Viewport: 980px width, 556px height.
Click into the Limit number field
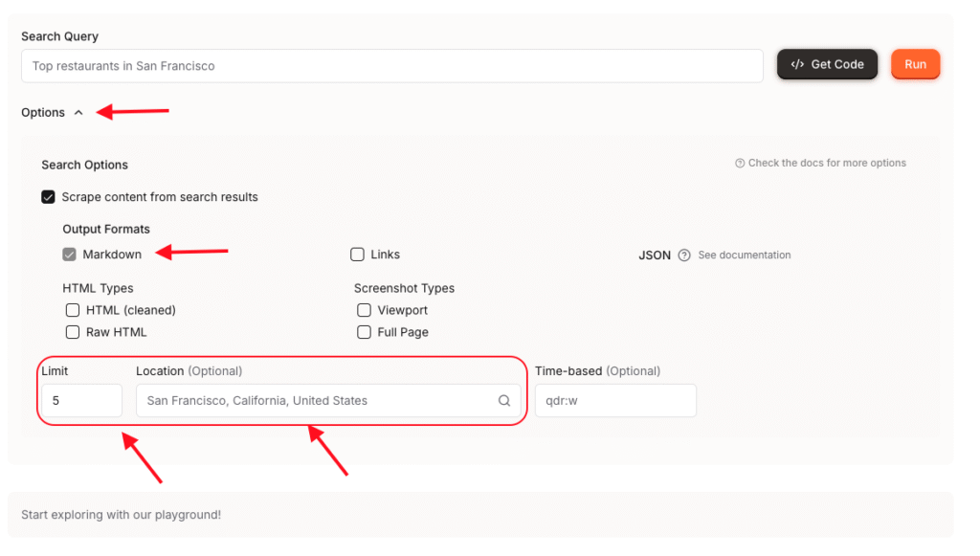pyautogui.click(x=81, y=401)
